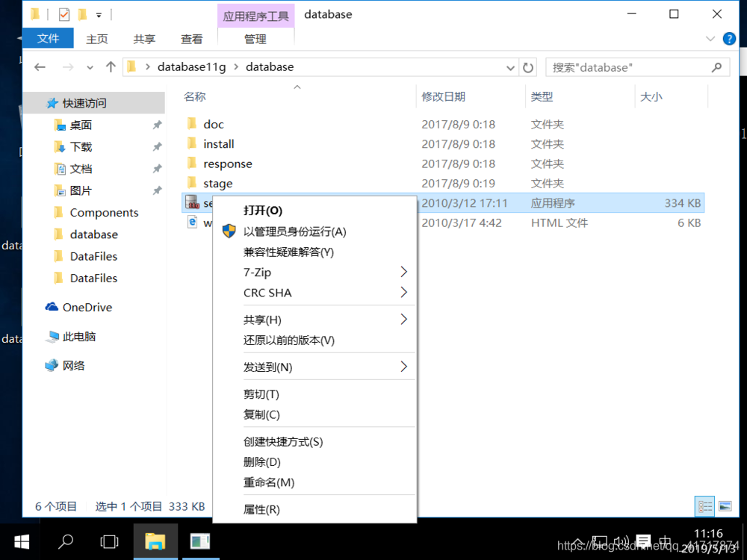Open 桌面 in the navigation pane
Image resolution: width=747 pixels, height=560 pixels.
click(81, 125)
